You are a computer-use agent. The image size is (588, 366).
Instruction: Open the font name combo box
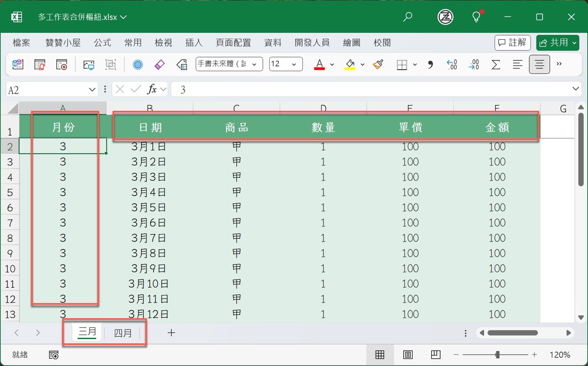coord(229,64)
